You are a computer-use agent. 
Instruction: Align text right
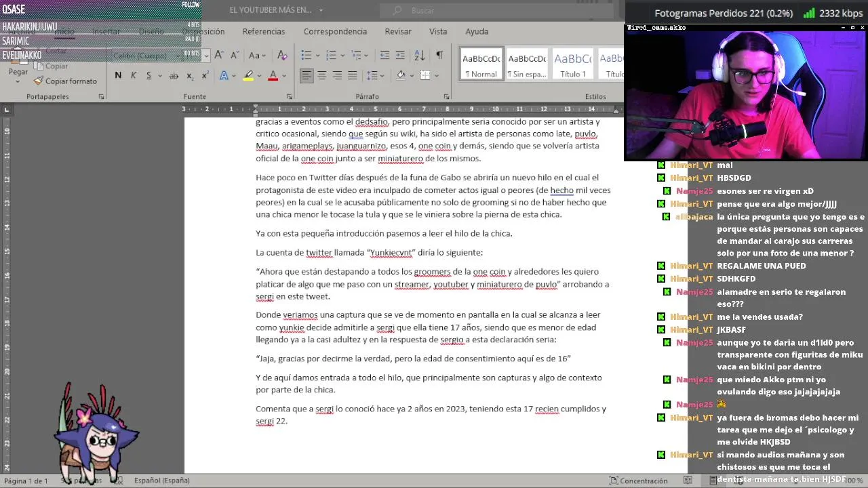tap(337, 75)
